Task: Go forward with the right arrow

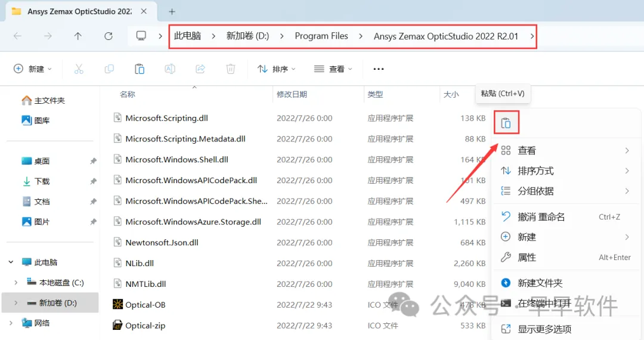Action: click(x=48, y=36)
